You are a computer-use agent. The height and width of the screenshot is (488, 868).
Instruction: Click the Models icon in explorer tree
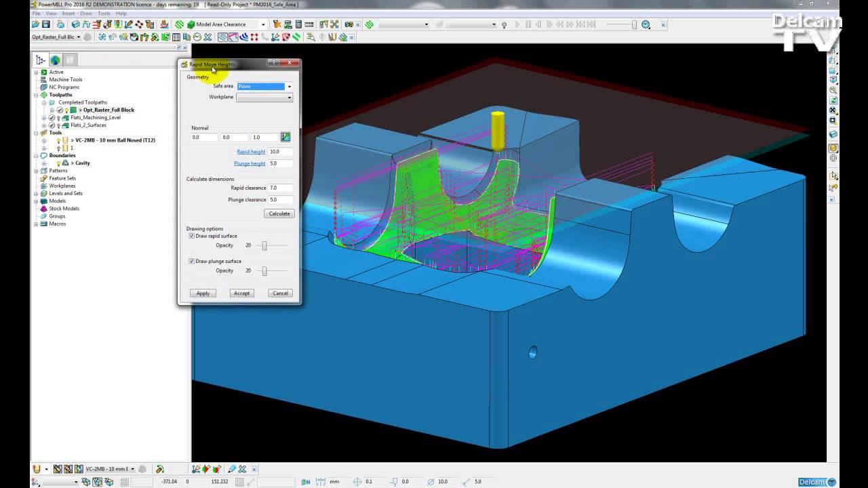[x=44, y=201]
